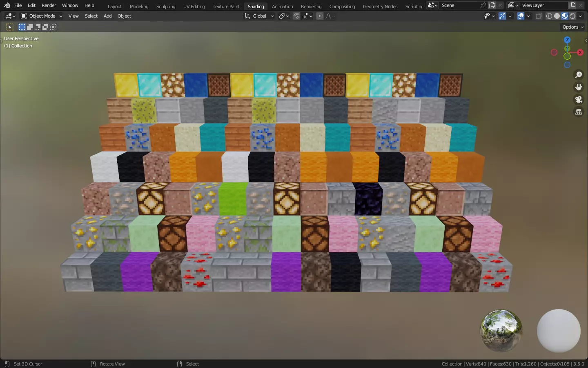The image size is (588, 368).
Task: Add a new view layer icon
Action: 572,5
